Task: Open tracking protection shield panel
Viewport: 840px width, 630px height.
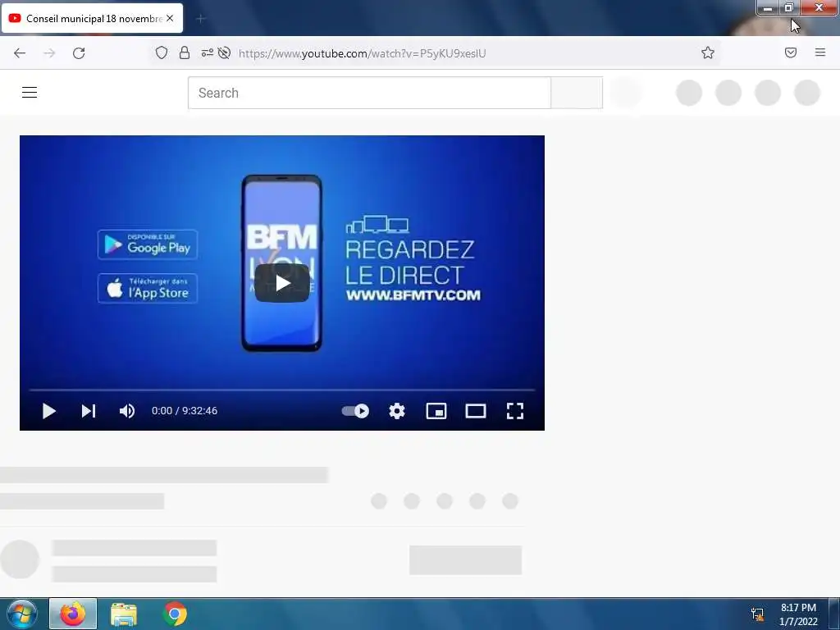Action: tap(162, 52)
